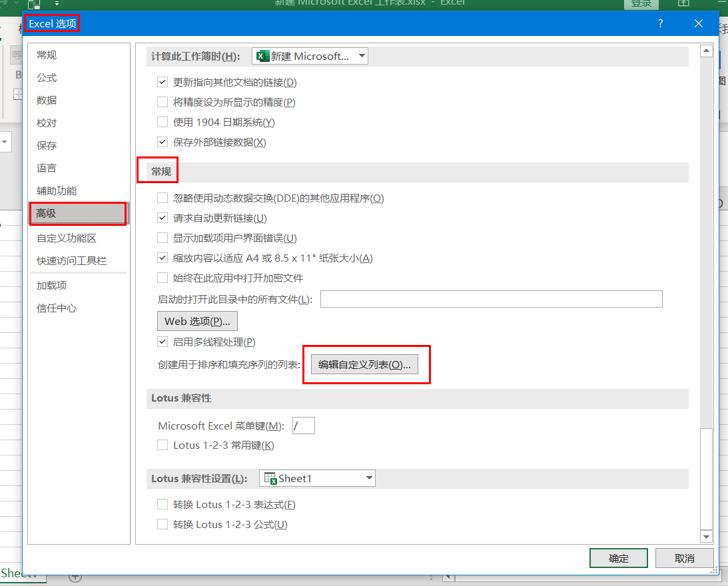Enable 转换 Lotus 1-2-3 表达式 checkbox
This screenshot has width=728, height=586.
(x=163, y=504)
